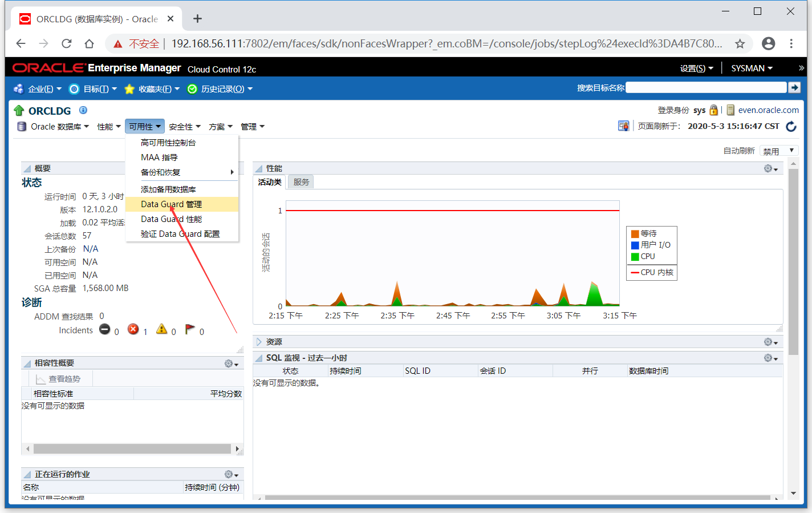
Task: Open Oracle Database menu
Action: coord(54,127)
